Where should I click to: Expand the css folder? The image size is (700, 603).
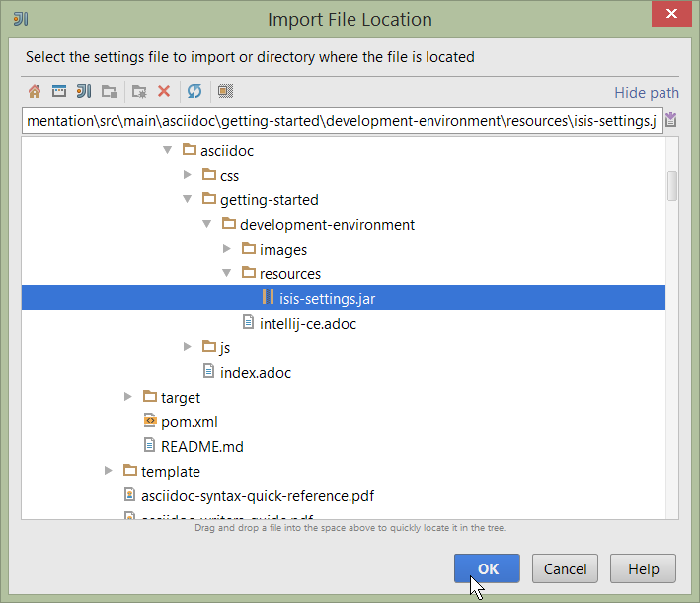[x=188, y=175]
